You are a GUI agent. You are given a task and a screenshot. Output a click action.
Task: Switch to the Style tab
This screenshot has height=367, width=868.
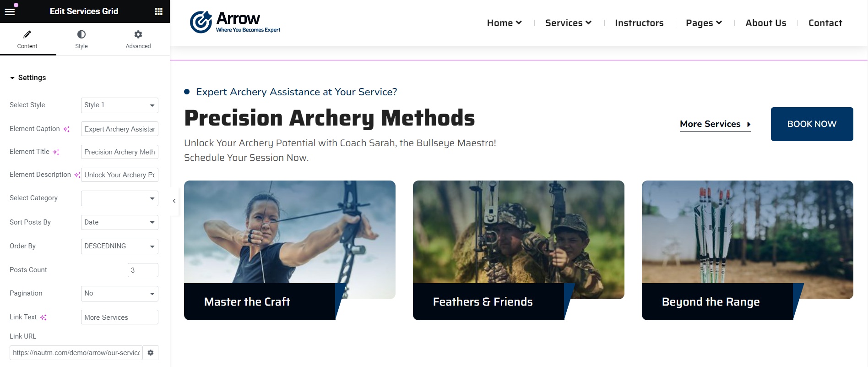[81, 39]
